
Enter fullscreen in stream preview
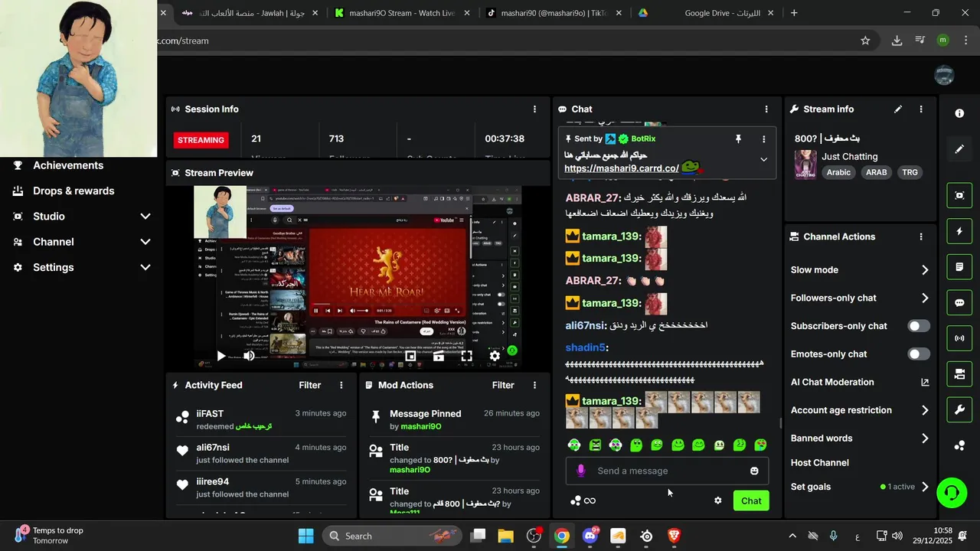tap(466, 356)
